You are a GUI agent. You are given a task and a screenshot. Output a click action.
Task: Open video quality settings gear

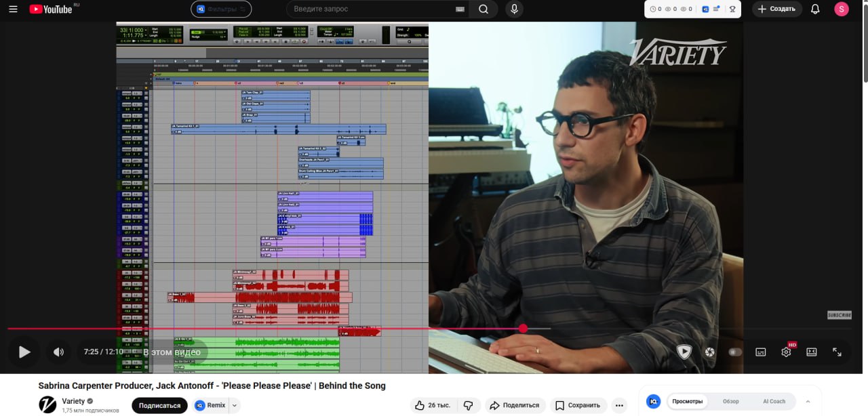786,352
